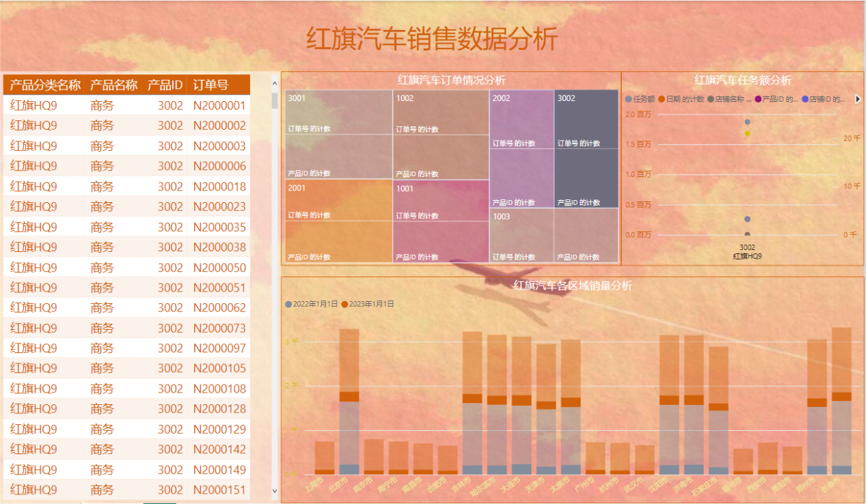
Task: Select the order number cell N2000023
Action: (219, 206)
